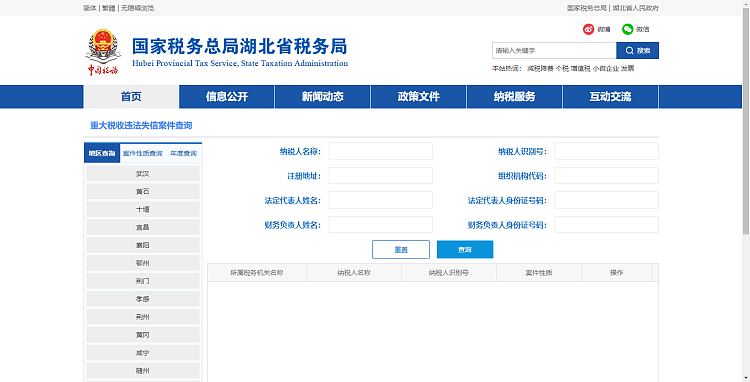Choose region 黄石
Screen dimensions: 750x382
point(143,191)
